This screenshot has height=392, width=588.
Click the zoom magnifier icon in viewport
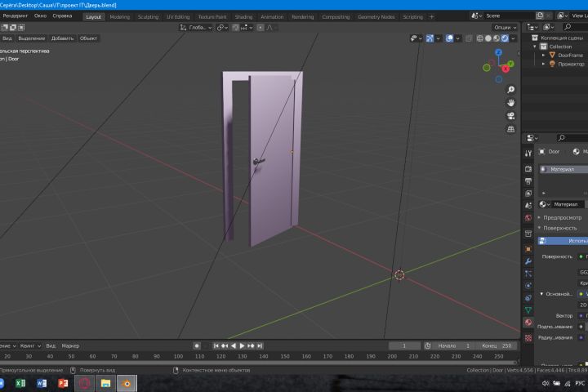[x=510, y=90]
